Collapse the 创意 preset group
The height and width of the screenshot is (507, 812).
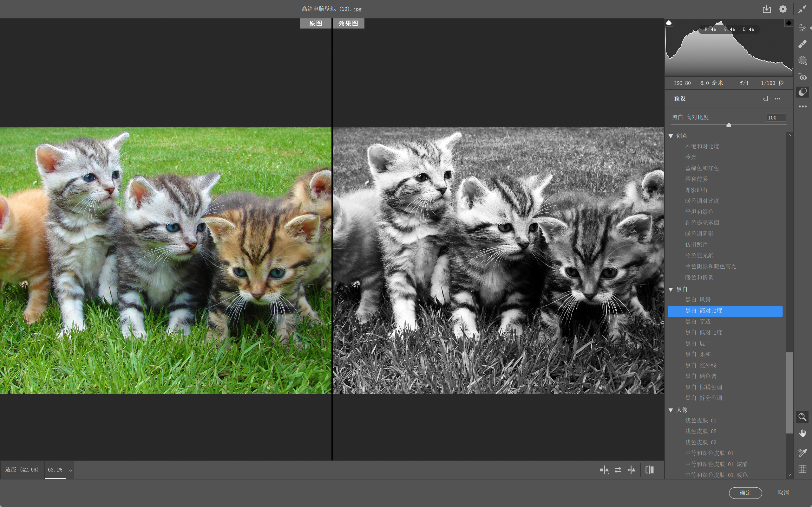(671, 136)
